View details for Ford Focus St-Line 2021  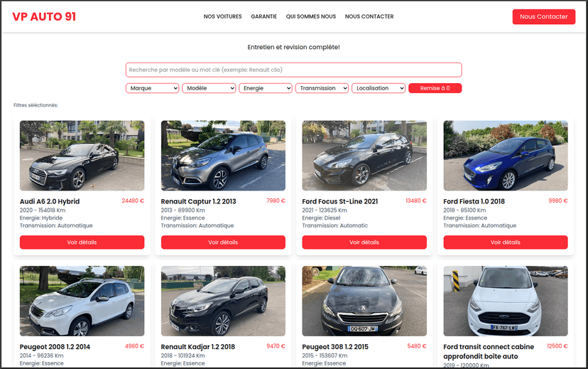point(364,242)
